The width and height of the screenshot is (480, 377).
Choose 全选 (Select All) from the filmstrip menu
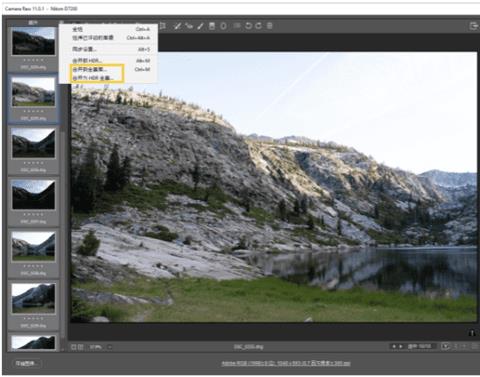coord(108,29)
